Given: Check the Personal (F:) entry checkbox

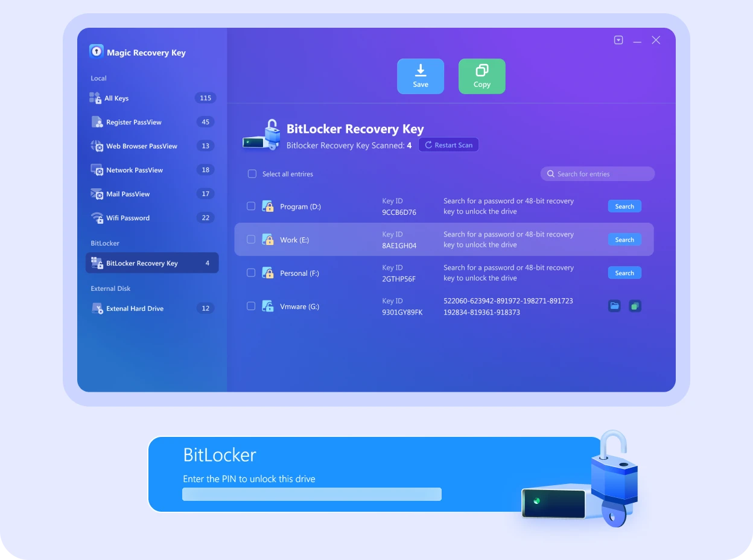Looking at the screenshot, I should [251, 272].
